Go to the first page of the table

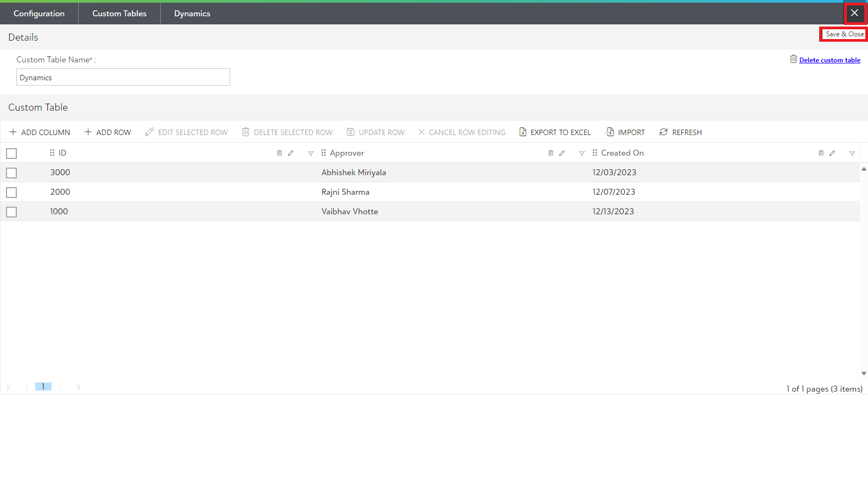pos(9,387)
